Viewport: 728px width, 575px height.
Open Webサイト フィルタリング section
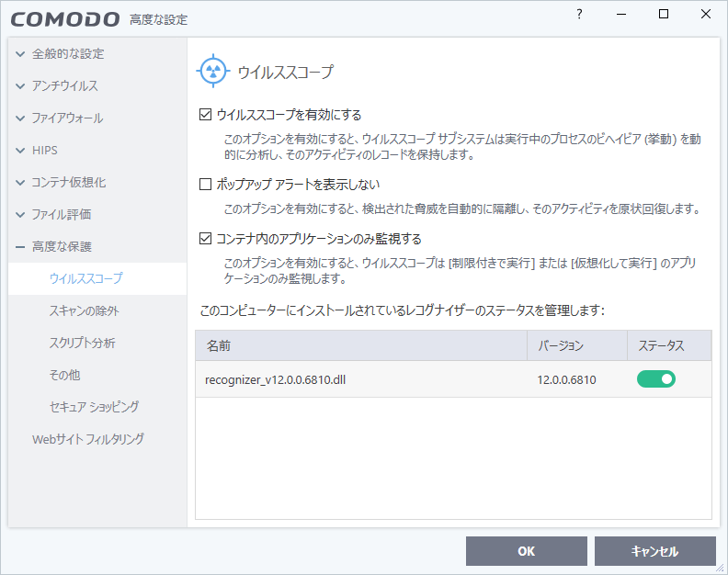[88, 439]
